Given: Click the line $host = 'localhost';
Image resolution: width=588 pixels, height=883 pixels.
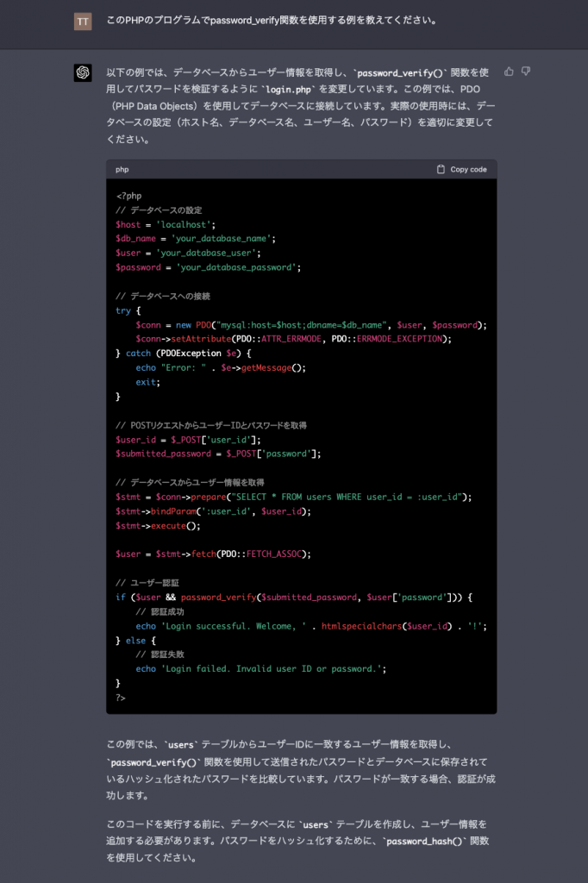Looking at the screenshot, I should (x=166, y=224).
